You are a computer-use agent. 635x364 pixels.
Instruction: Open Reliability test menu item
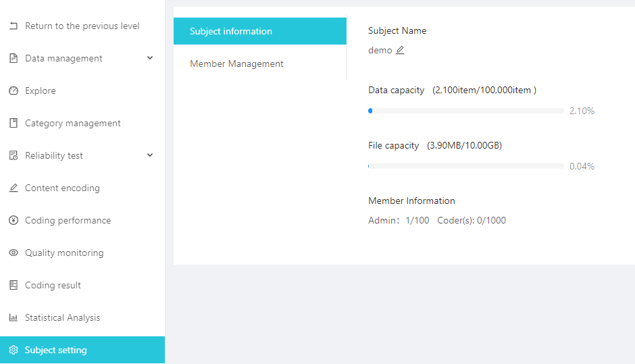coord(54,155)
